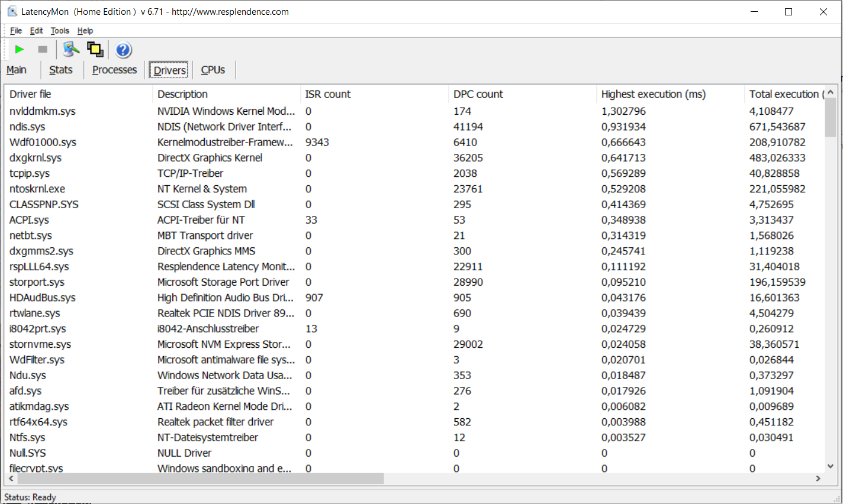
Task: Select the CLASSPNP.SYS driver row
Action: click(x=414, y=204)
